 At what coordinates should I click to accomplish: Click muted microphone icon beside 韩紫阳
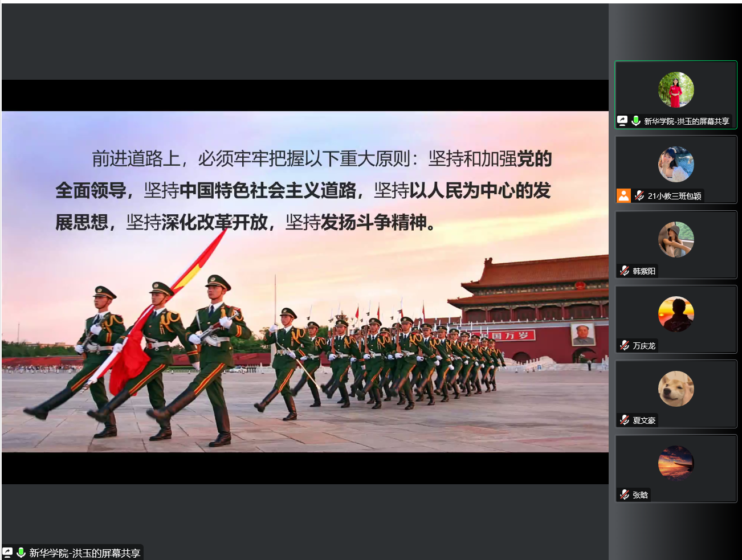pyautogui.click(x=625, y=271)
